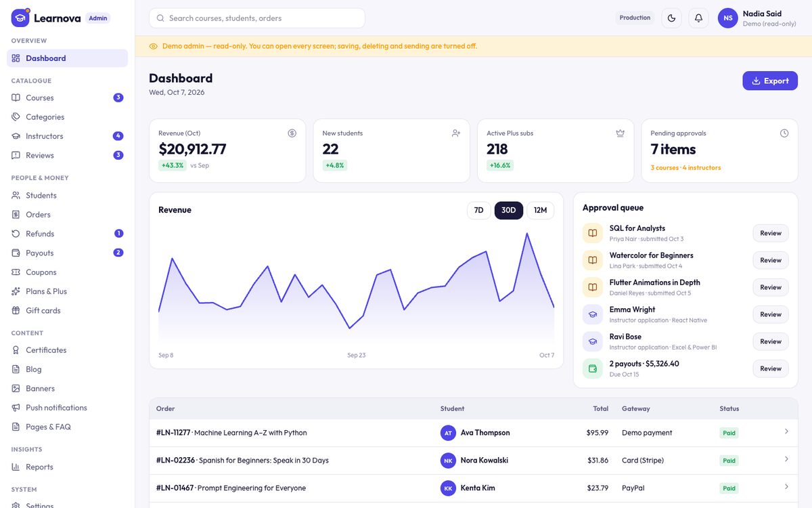The image size is (812, 508).
Task: Click the +43.3% revenue change badge
Action: (x=173, y=165)
